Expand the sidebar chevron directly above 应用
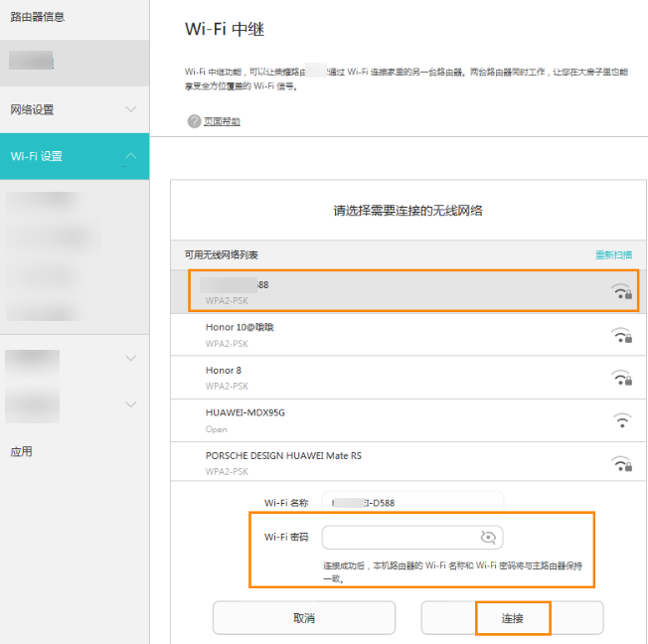 pos(131,403)
